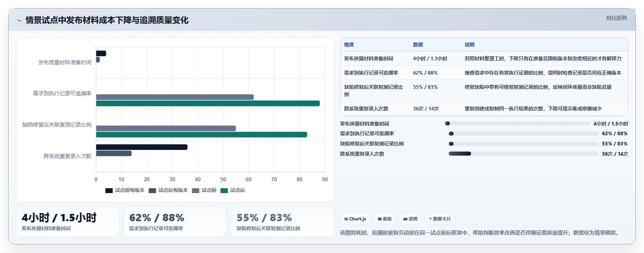The width and height of the screenshot is (644, 253).
Task: Toggle the 试点前 legend entry
Action: point(204,190)
